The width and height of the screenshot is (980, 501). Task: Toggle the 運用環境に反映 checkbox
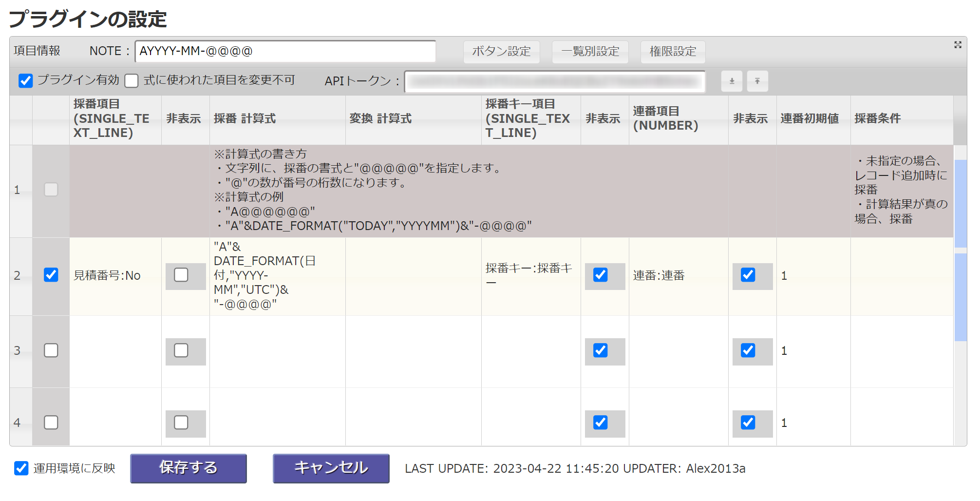click(x=21, y=468)
